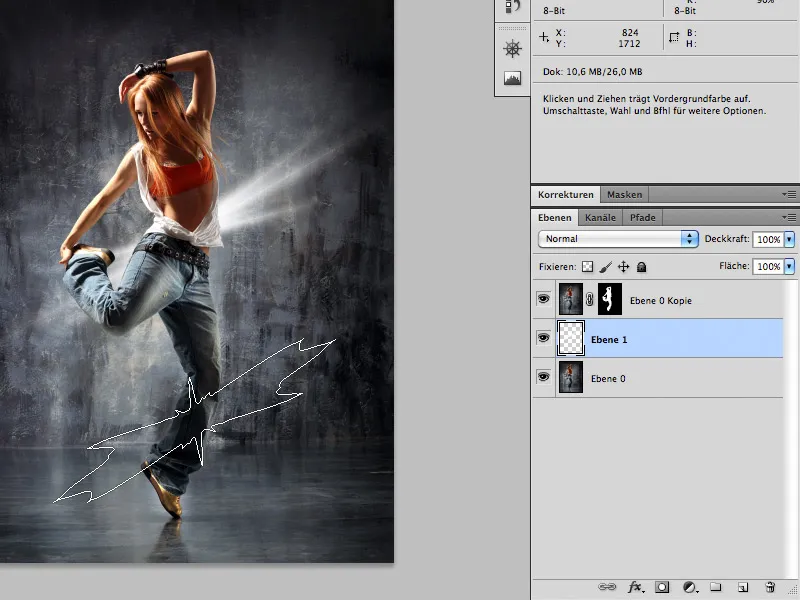800x600 pixels.
Task: Select the Ebenen tab
Action: click(x=555, y=218)
